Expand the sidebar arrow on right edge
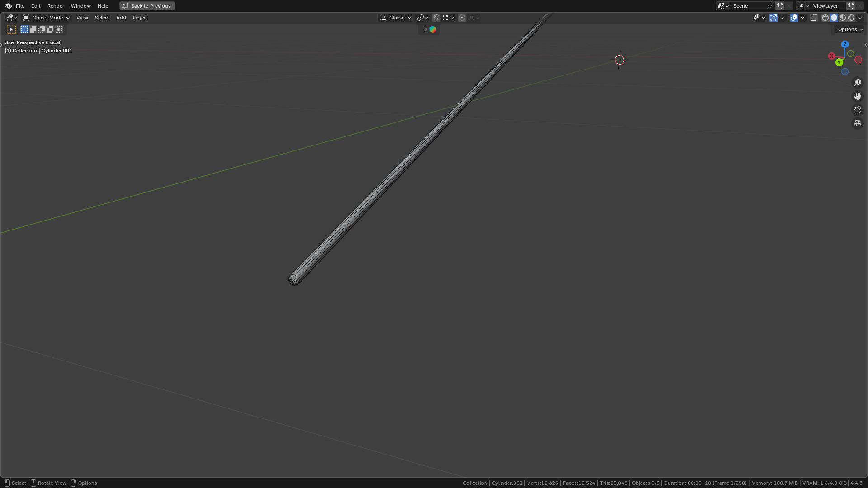The image size is (868, 488). click(866, 45)
